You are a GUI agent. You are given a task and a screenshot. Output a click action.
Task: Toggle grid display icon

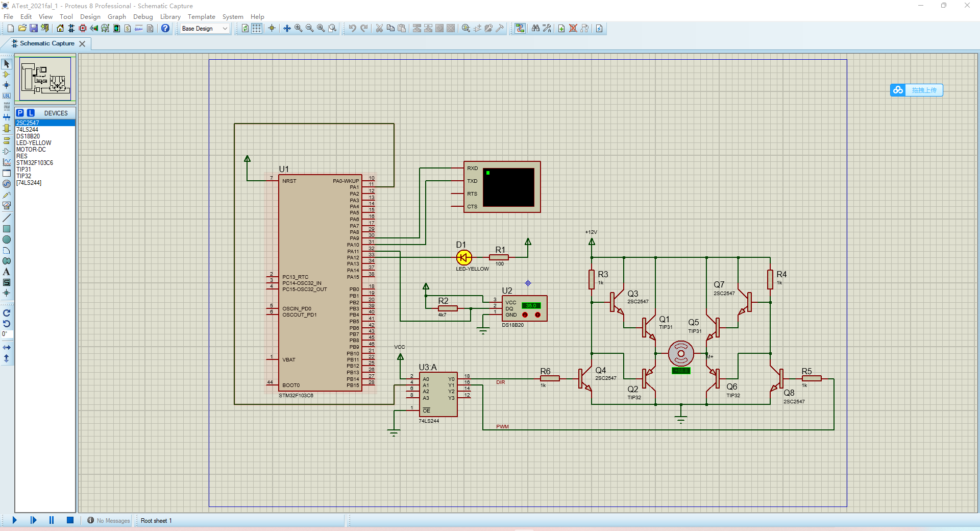[x=257, y=29]
